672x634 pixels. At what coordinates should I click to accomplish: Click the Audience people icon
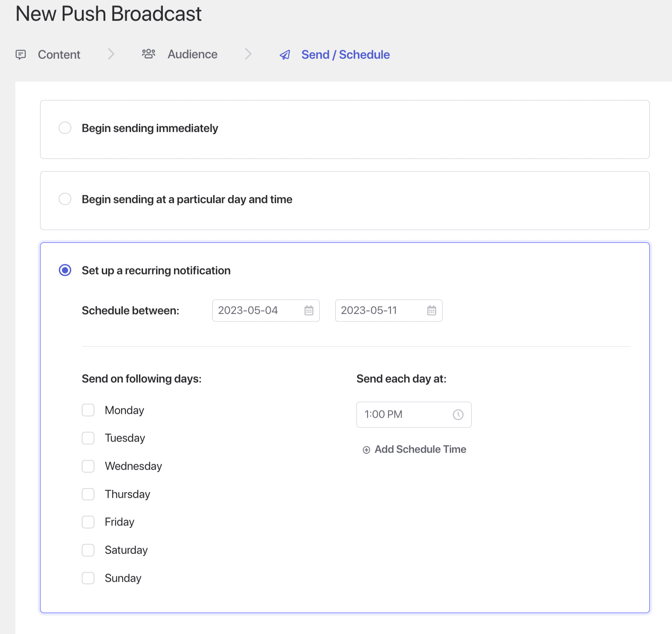pyautogui.click(x=148, y=54)
